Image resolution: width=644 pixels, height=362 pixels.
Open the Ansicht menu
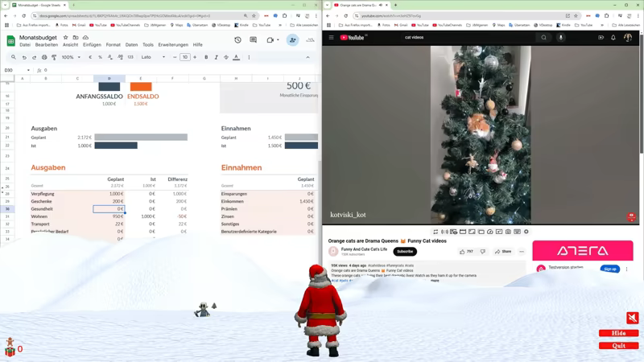coord(70,45)
